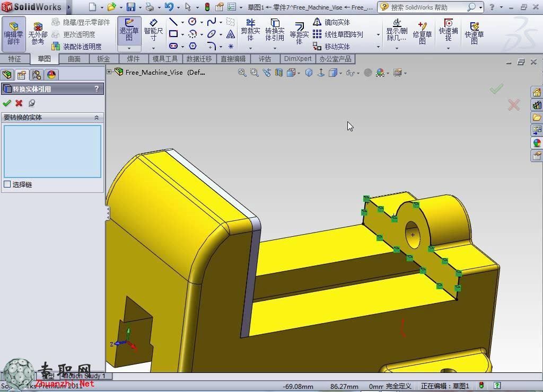Viewport: 543px width, 392px height.
Task: Select the Circle sketch tool
Action: (x=192, y=22)
